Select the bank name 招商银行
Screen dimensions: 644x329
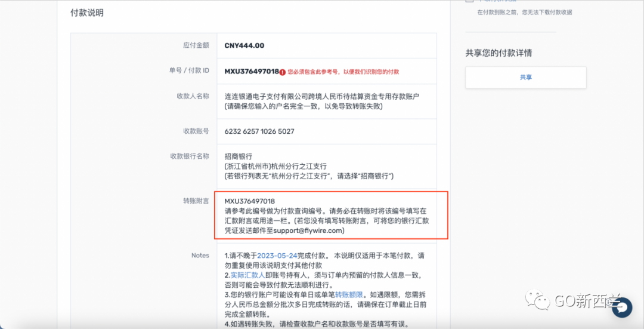tap(238, 156)
